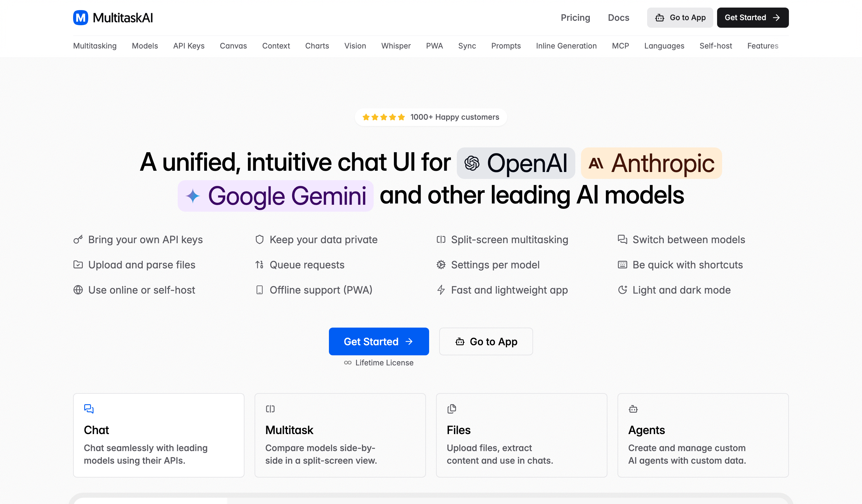Click the Multitask card split-screen icon

point(270,409)
